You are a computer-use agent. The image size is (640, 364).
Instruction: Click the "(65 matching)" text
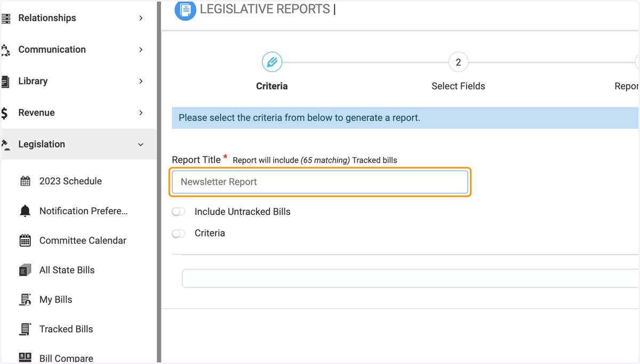coord(325,160)
